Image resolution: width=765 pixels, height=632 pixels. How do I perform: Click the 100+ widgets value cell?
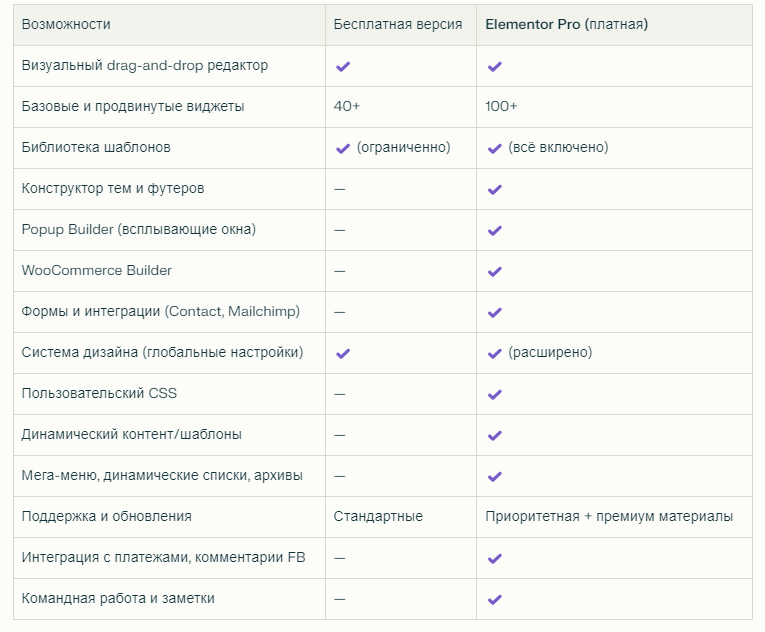click(x=502, y=106)
